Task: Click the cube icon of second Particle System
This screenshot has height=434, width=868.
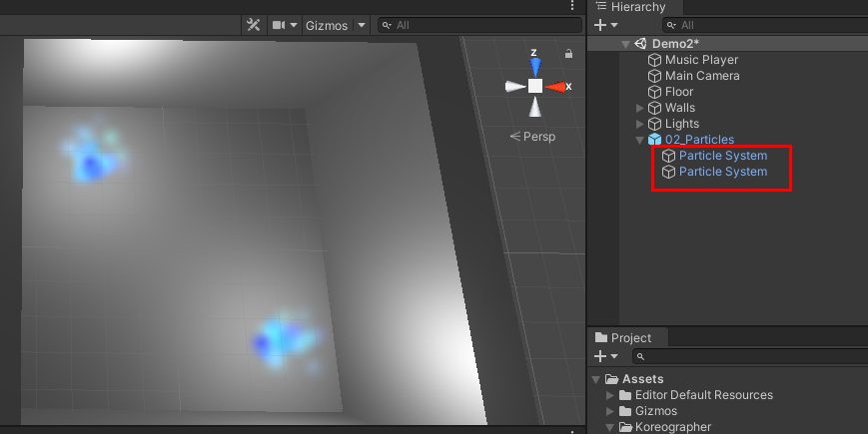Action: tap(668, 172)
